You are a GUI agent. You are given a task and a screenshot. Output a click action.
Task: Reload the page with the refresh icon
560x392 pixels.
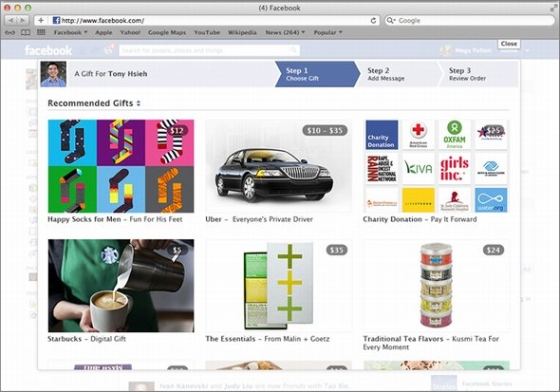tap(373, 20)
